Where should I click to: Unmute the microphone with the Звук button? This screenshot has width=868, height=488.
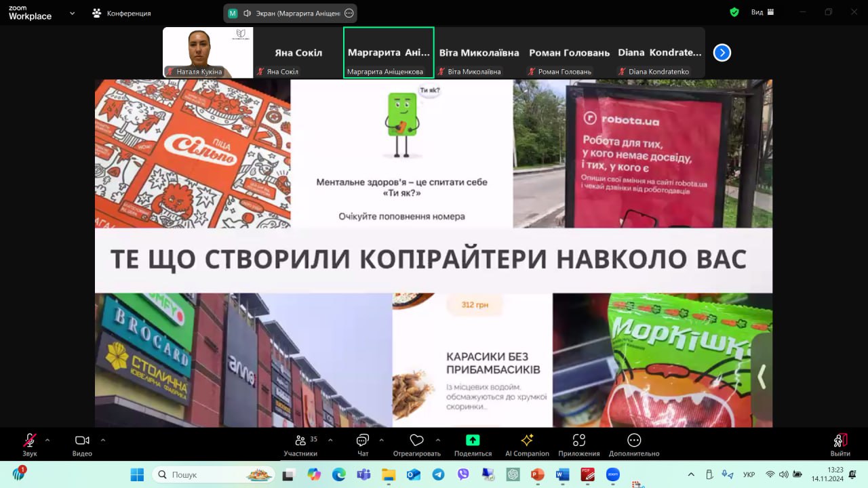(x=30, y=445)
